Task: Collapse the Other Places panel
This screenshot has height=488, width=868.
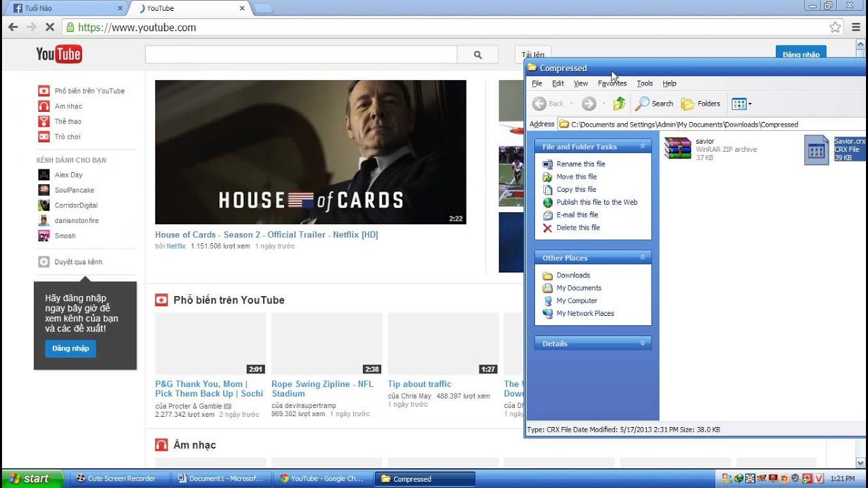Action: click(642, 258)
